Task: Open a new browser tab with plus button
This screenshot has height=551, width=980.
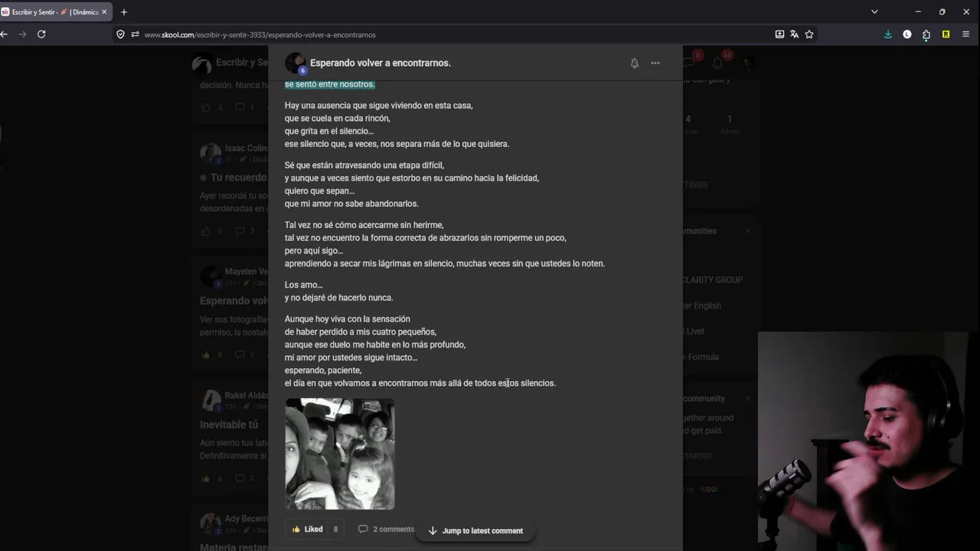Action: pos(124,11)
